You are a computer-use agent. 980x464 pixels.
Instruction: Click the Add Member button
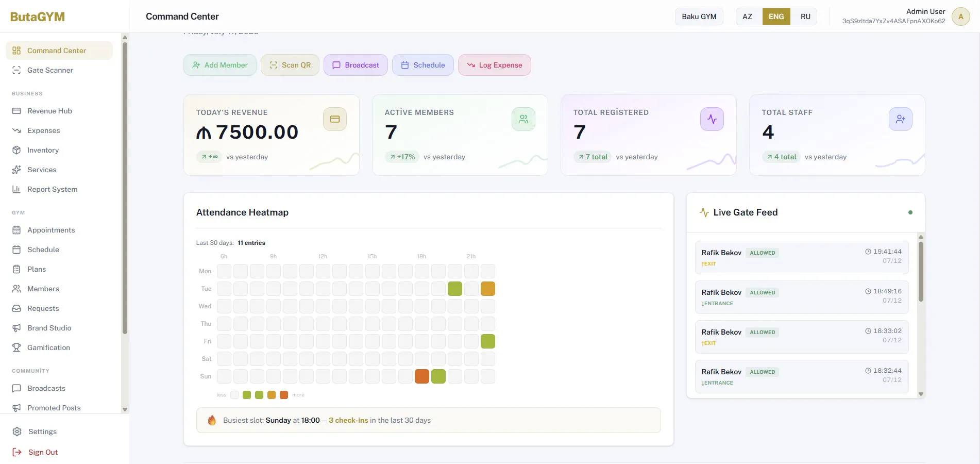tap(220, 65)
